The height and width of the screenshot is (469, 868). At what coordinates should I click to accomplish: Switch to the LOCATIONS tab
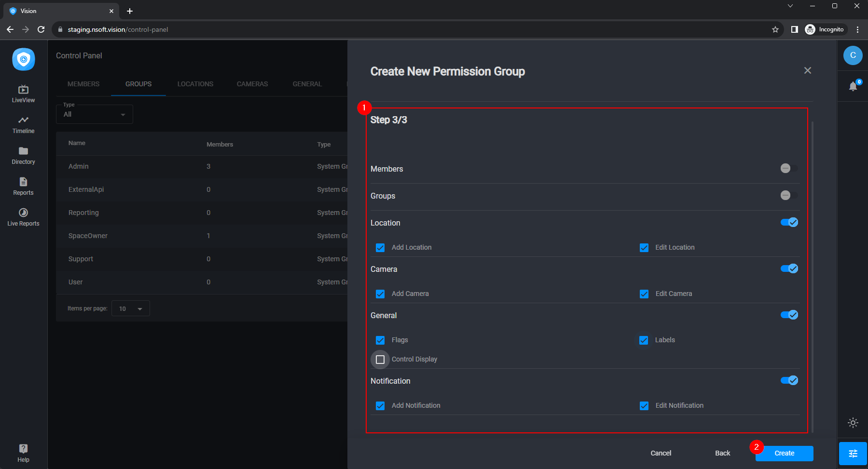coord(195,84)
